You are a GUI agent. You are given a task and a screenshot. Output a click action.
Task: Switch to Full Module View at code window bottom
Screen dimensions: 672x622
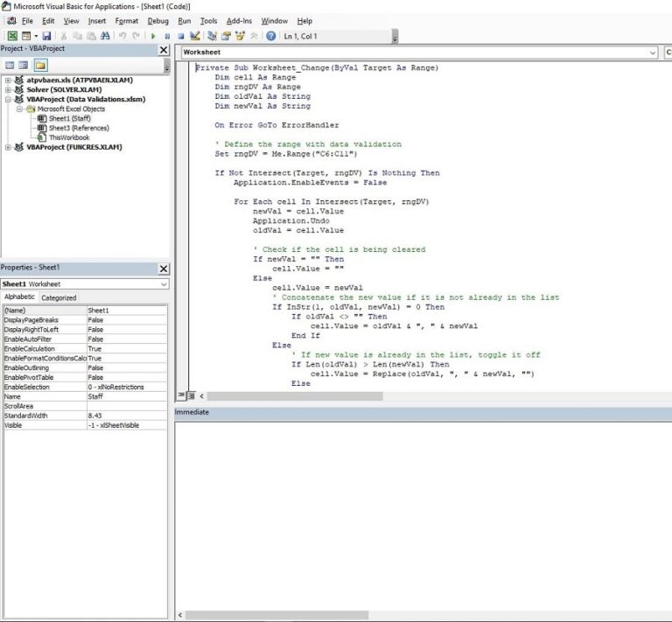[x=192, y=395]
